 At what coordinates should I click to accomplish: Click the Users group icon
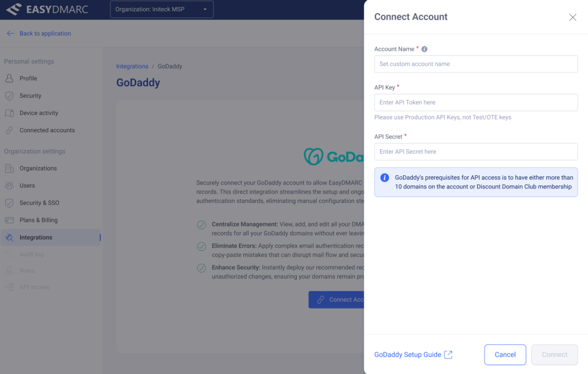click(9, 186)
